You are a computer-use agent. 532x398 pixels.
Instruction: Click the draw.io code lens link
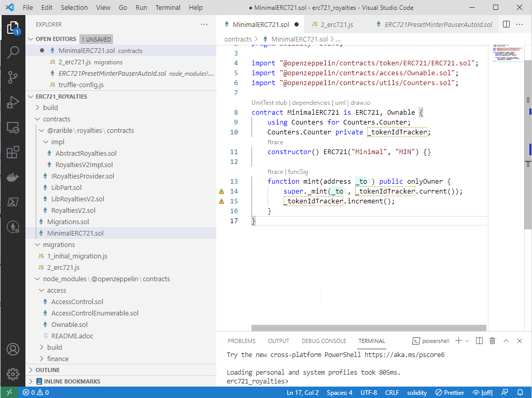click(x=360, y=103)
